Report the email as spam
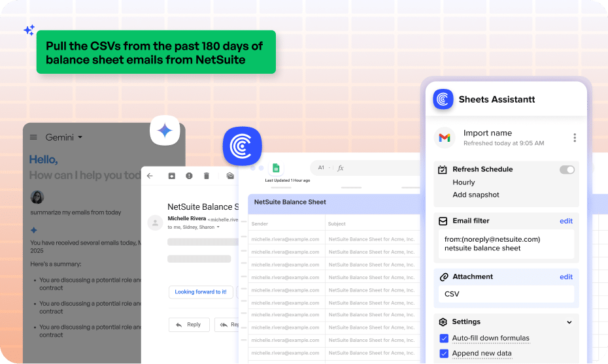The image size is (608, 364). tap(189, 176)
